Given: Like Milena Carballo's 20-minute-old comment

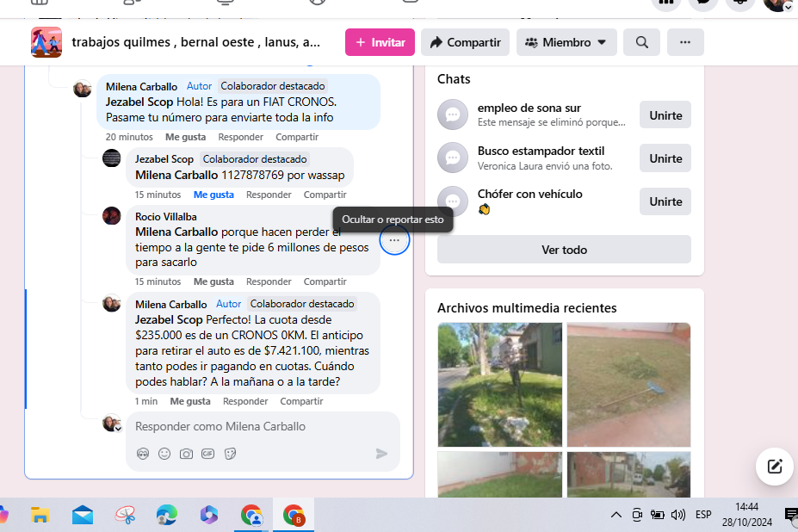Looking at the screenshot, I should tap(185, 137).
